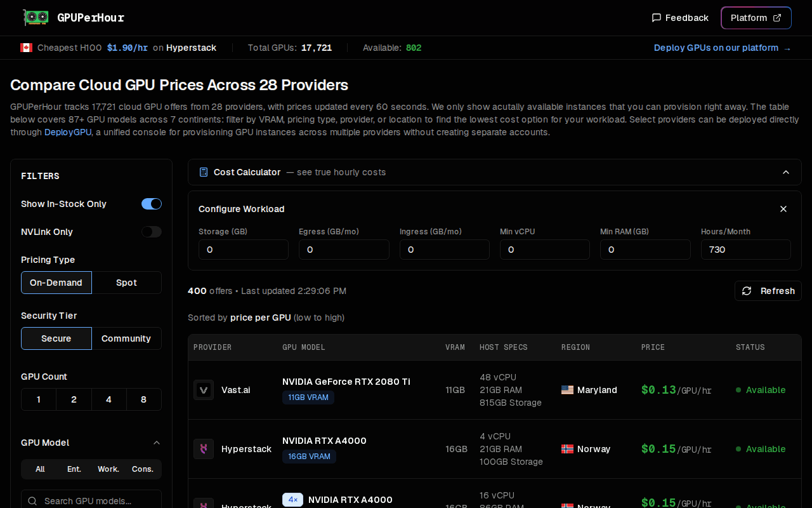812x508 pixels.
Task: Click the 11GB VRAM badge
Action: [x=308, y=398]
